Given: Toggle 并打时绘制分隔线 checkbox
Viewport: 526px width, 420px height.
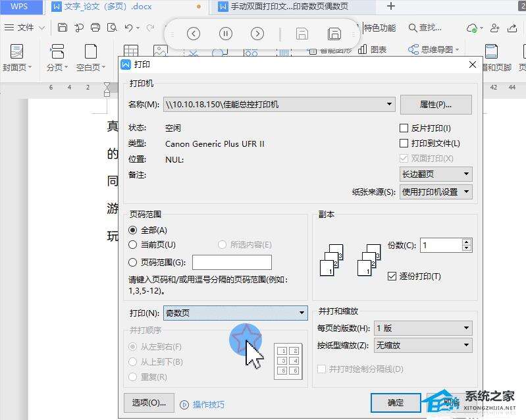Looking at the screenshot, I should pos(321,369).
